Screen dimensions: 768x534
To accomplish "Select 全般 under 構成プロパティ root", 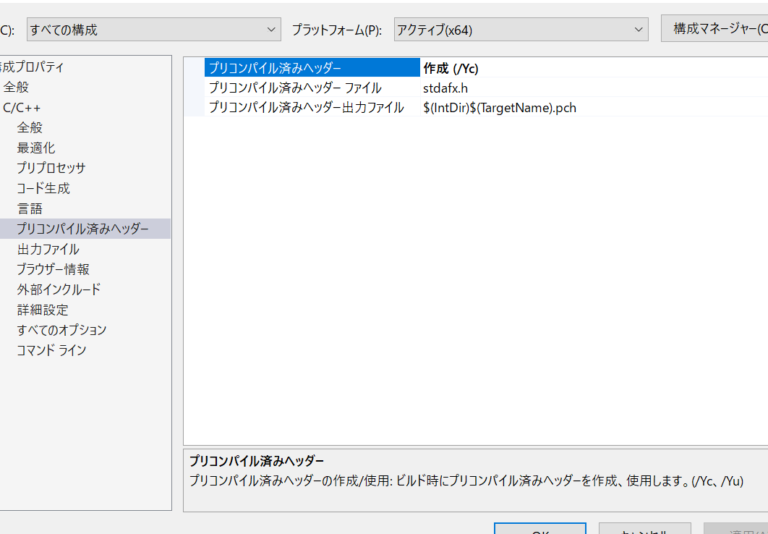I will point(16,87).
